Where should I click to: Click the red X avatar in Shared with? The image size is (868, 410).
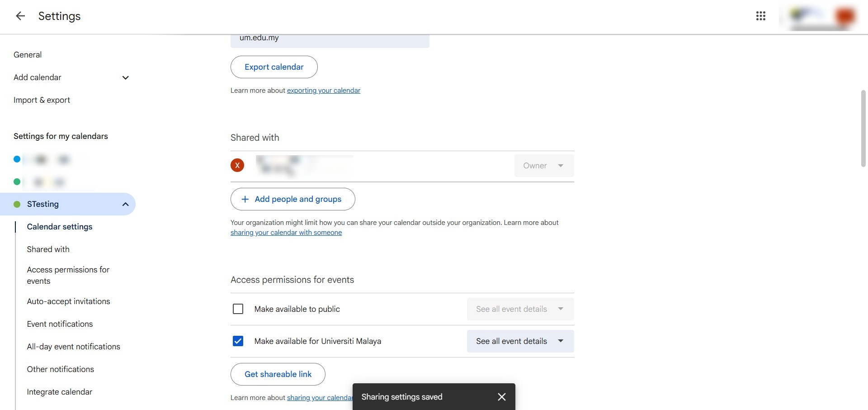pos(237,166)
